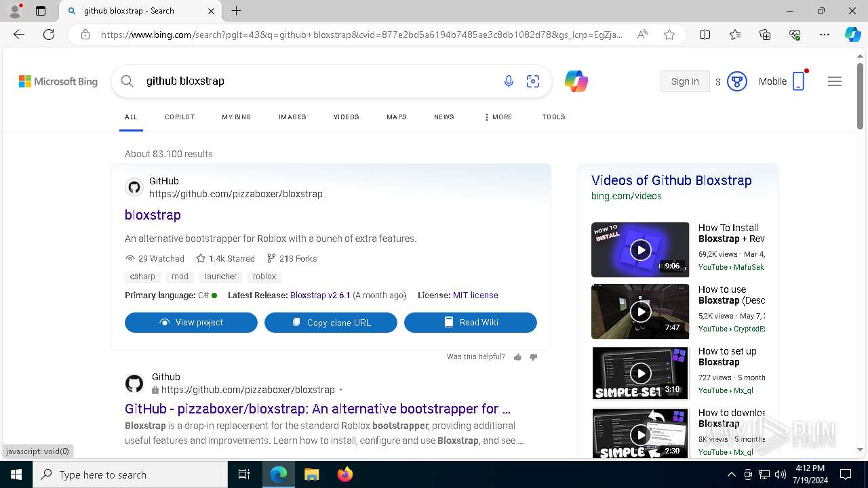
Task: Switch to the COPILOT tab
Action: 180,117
